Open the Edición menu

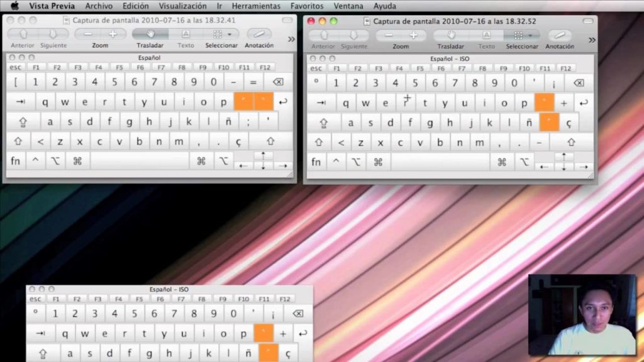[136, 6]
